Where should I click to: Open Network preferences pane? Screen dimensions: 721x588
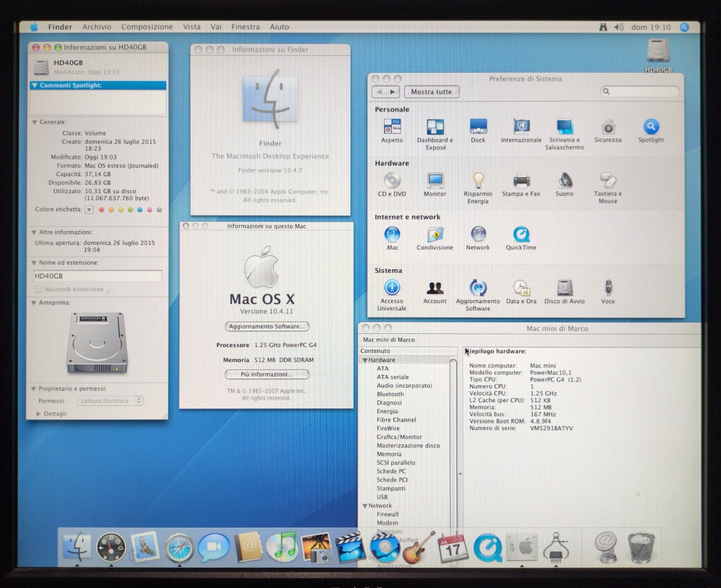point(478,238)
